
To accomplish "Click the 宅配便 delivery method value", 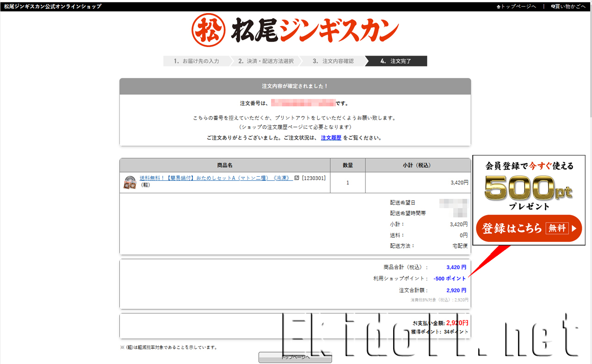I will point(460,246).
